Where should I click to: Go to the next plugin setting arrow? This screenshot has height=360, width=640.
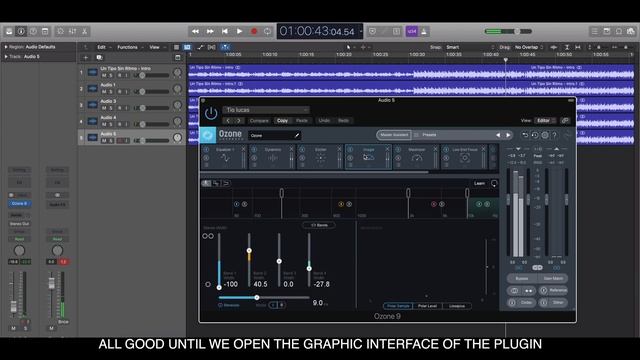239,121
